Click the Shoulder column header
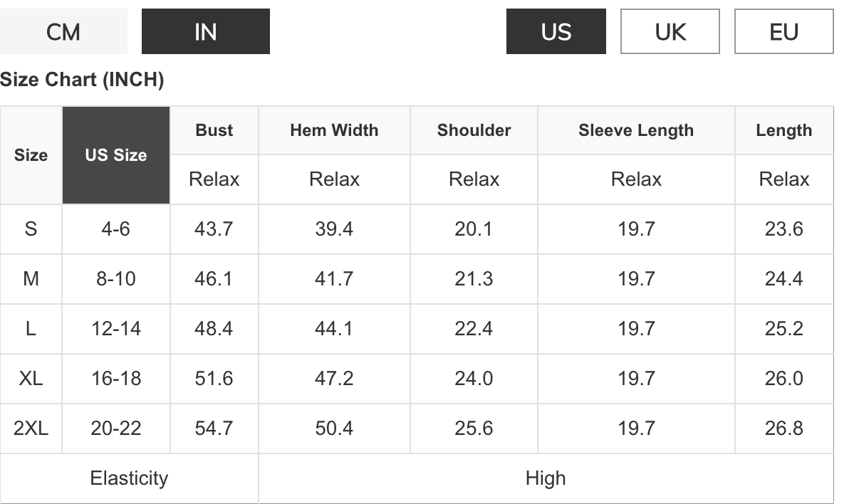The height and width of the screenshot is (504, 859). [474, 130]
